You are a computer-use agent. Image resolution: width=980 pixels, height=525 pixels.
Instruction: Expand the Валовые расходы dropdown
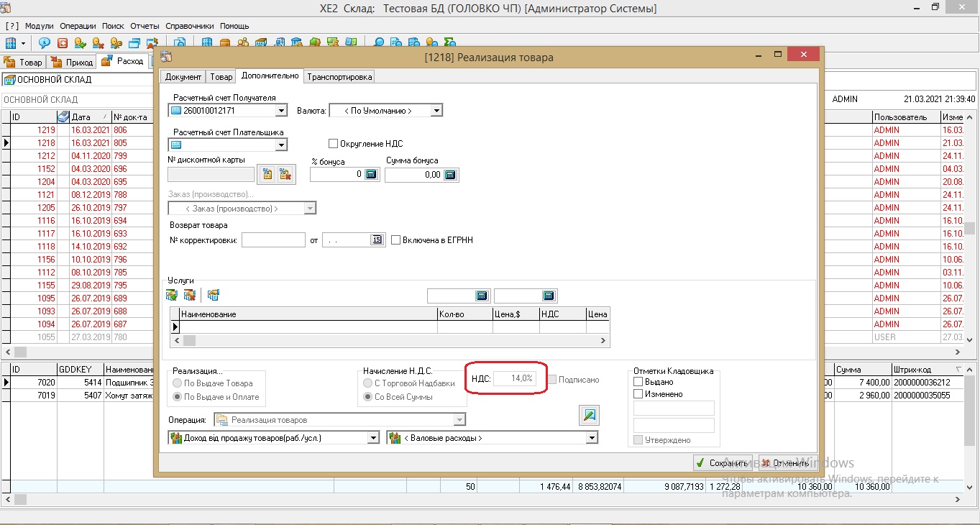592,438
